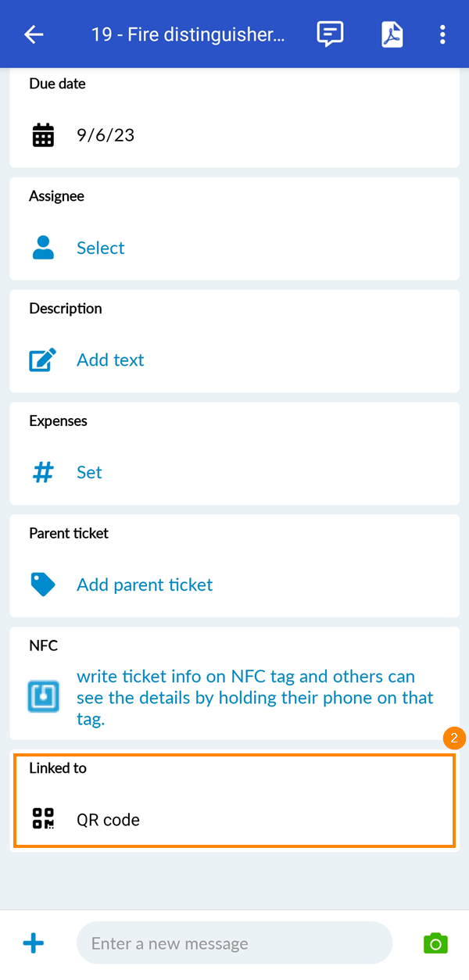
Task: Click the Add text link
Action: (x=110, y=360)
